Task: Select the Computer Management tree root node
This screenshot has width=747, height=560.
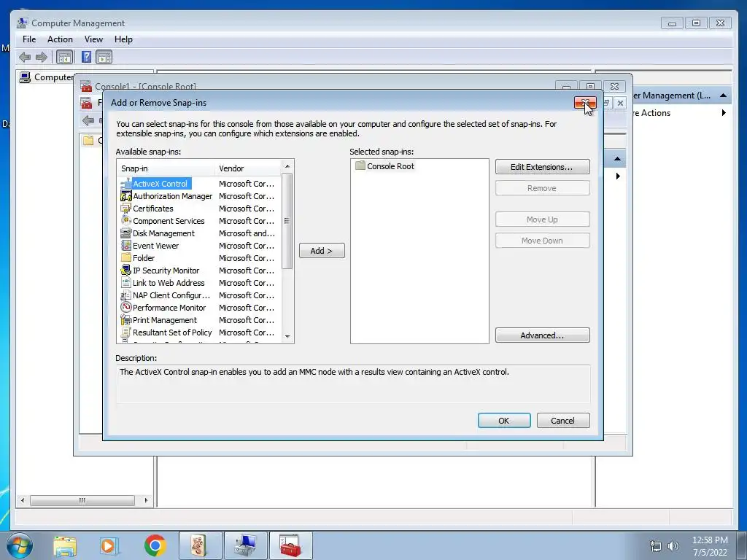Action: (47, 77)
